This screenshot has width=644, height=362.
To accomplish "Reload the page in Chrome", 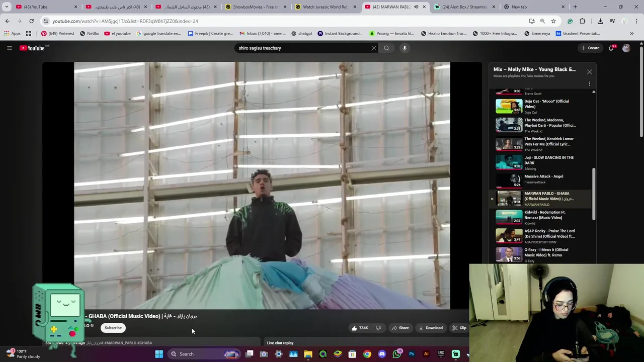I will 31,21.
